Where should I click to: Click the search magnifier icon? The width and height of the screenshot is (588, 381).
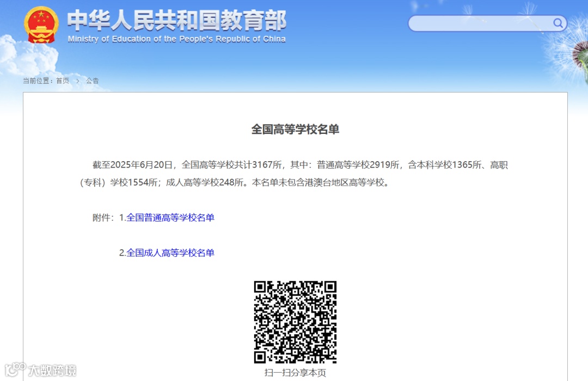pos(558,23)
